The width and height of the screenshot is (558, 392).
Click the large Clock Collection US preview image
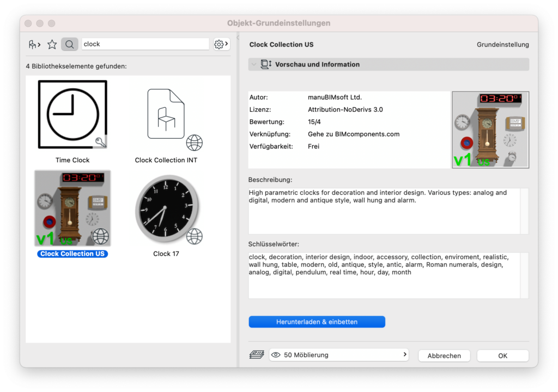[490, 130]
